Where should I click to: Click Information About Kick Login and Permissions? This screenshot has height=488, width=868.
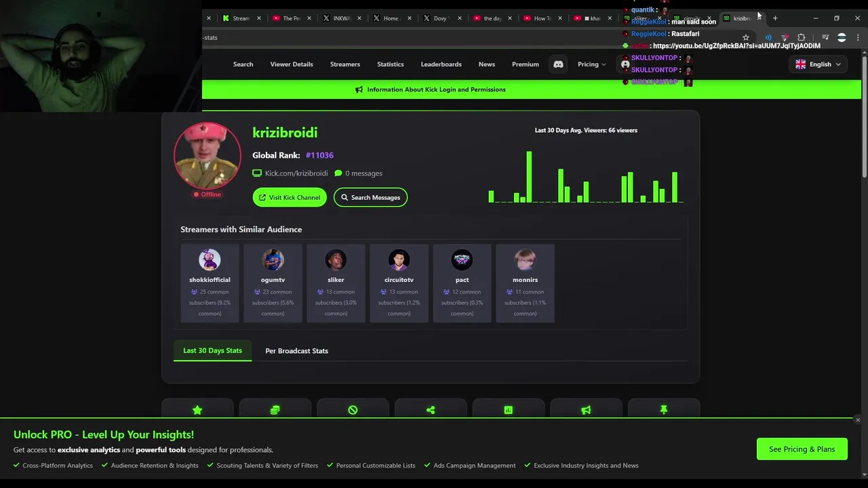point(436,89)
